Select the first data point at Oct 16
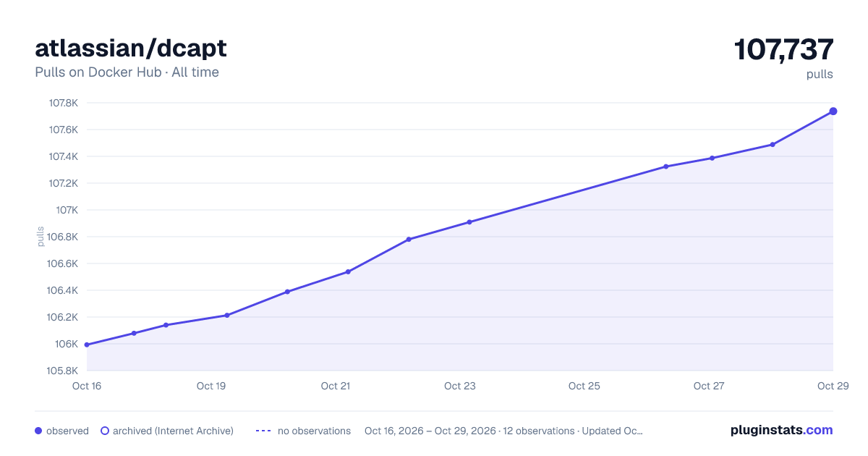 87,345
